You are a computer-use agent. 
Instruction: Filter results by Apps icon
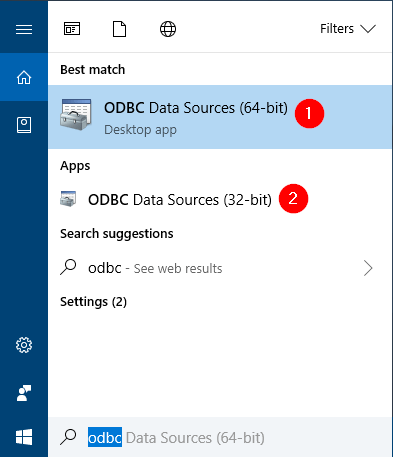point(72,29)
